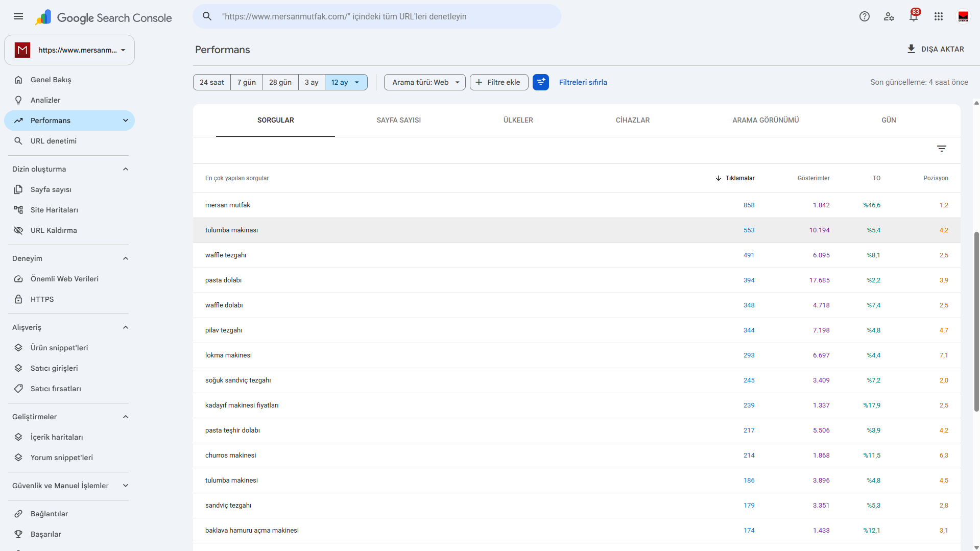Sort by the Pozisyon column header
Image resolution: width=980 pixels, height=551 pixels.
point(936,178)
